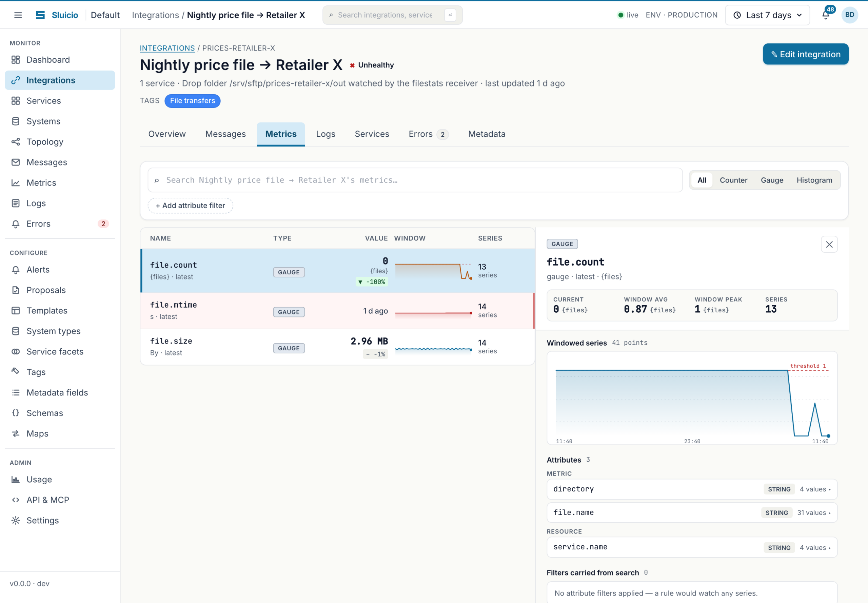This screenshot has height=603, width=868.
Task: Open the hamburger navigation menu
Action: (18, 15)
